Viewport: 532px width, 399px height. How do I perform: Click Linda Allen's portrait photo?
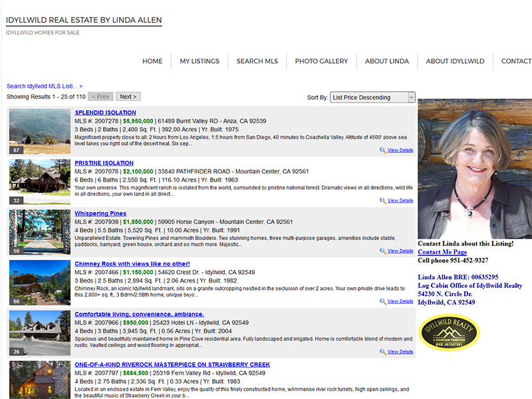tap(475, 169)
